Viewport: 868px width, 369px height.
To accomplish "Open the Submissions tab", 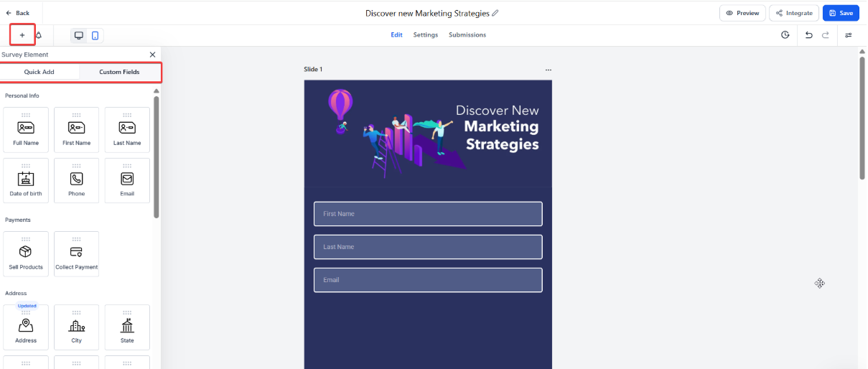I will point(467,35).
